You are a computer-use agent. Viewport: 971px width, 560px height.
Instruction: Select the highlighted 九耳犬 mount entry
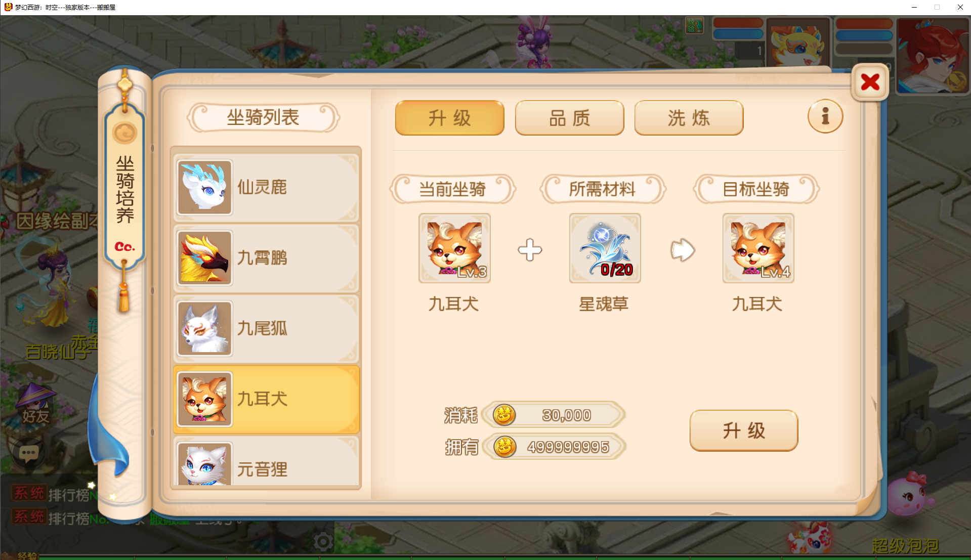(x=267, y=399)
